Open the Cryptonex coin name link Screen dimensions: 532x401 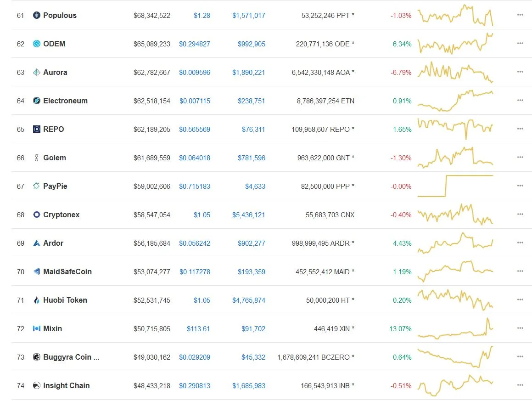click(x=62, y=215)
